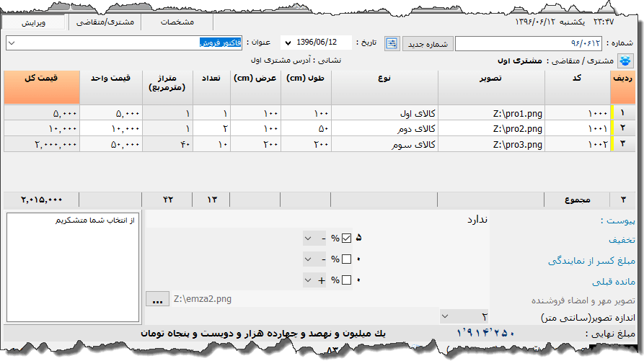The height and width of the screenshot is (361, 644).
Task: Click the پیوست label link
Action: (618, 220)
